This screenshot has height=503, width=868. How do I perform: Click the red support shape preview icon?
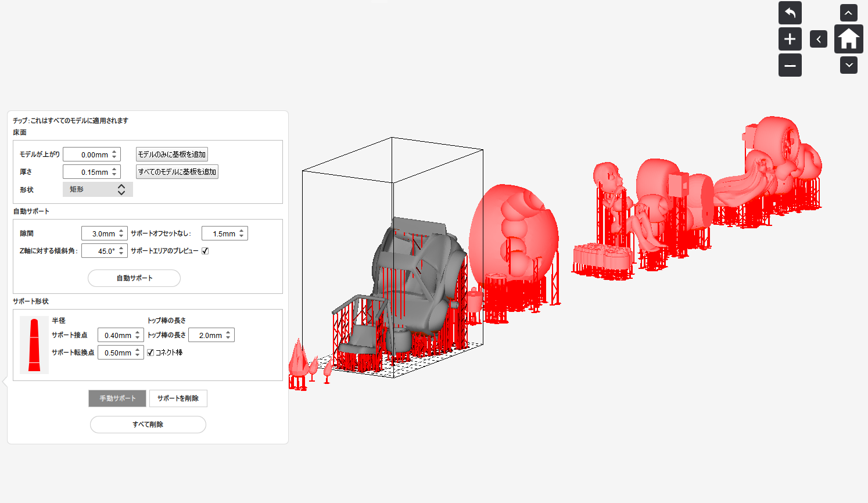(x=34, y=344)
